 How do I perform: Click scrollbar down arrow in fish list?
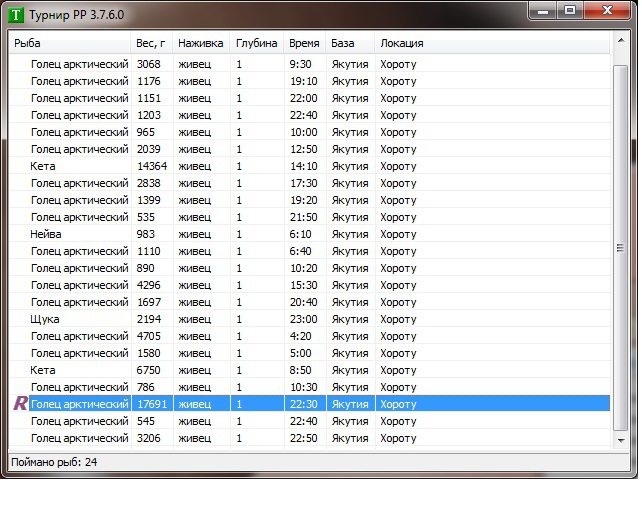coord(620,439)
